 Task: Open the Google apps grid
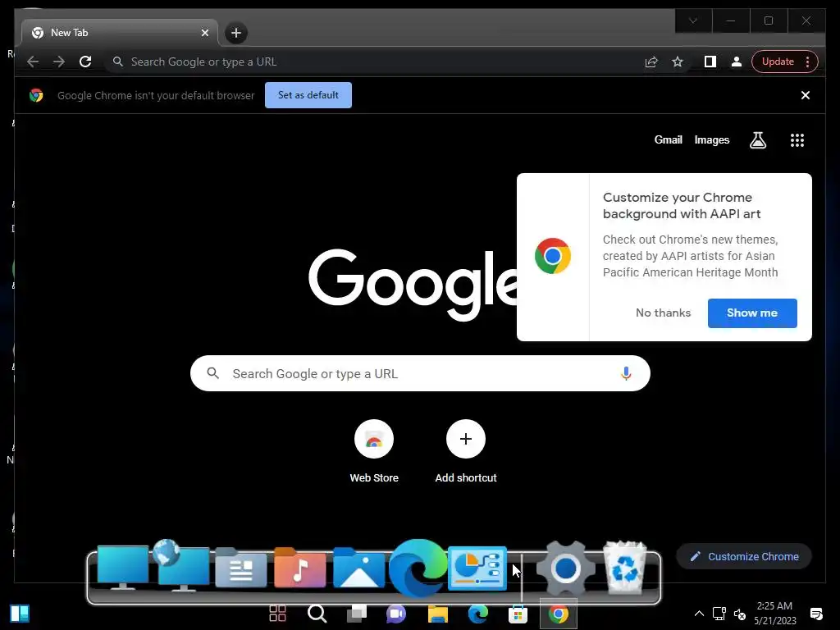797,140
